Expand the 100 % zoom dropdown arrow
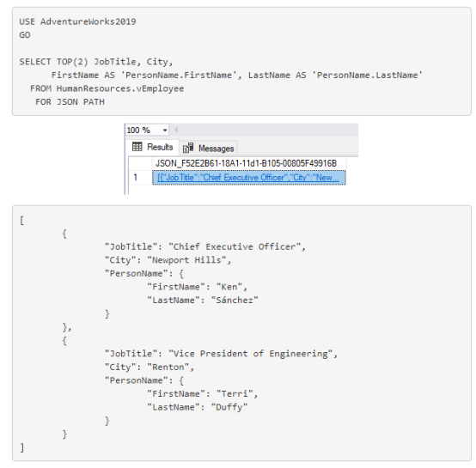Viewport: 476px width, 468px height. coord(165,131)
